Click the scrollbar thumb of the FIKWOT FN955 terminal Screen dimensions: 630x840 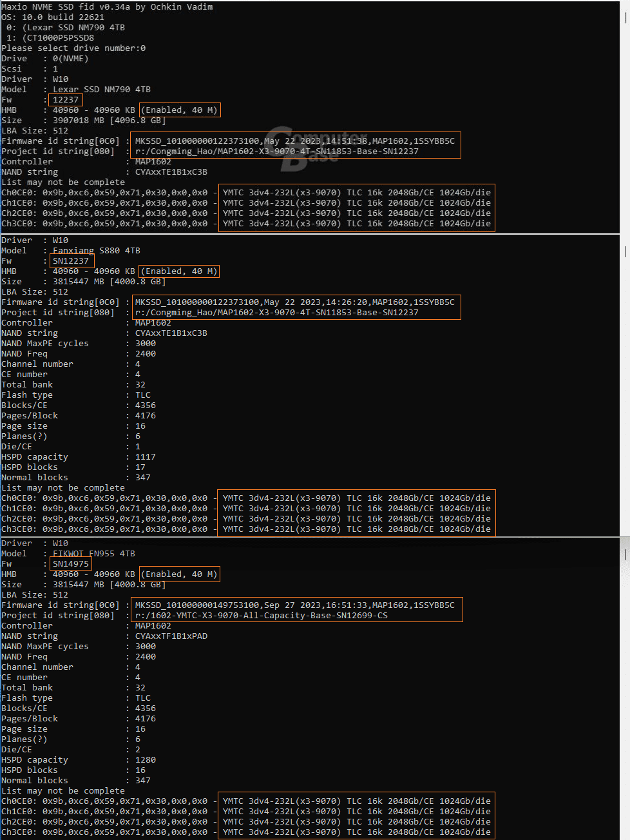[625, 554]
